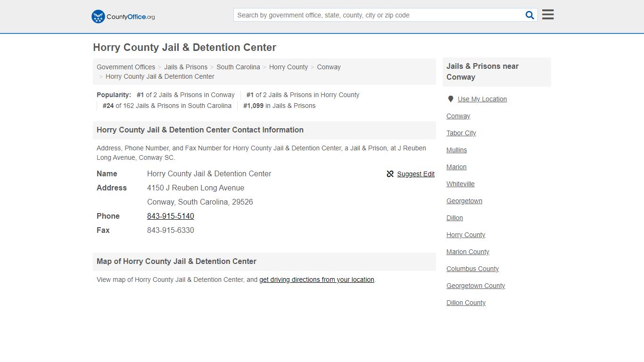644x362 pixels.
Task: Click the Suggest Edit broken-link icon
Action: [390, 174]
